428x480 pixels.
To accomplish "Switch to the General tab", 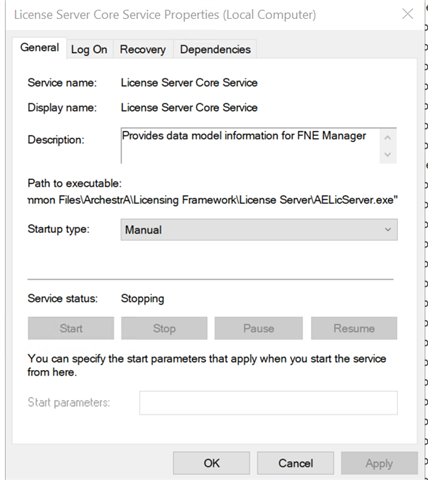I will [39, 48].
